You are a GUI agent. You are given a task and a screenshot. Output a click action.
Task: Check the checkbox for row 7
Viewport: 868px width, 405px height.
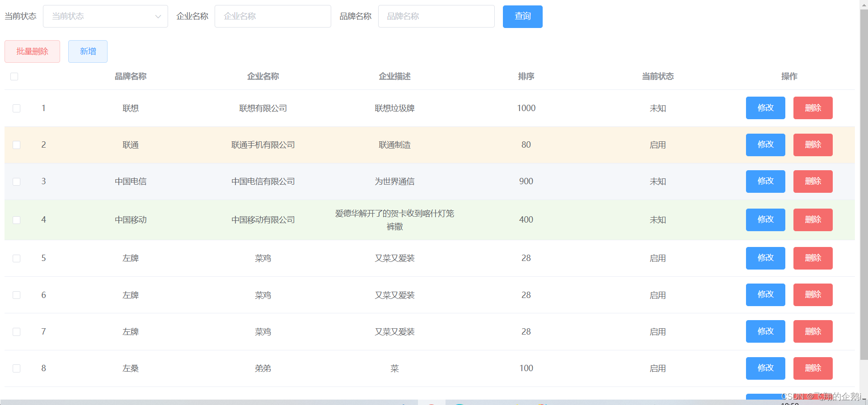[x=17, y=332]
